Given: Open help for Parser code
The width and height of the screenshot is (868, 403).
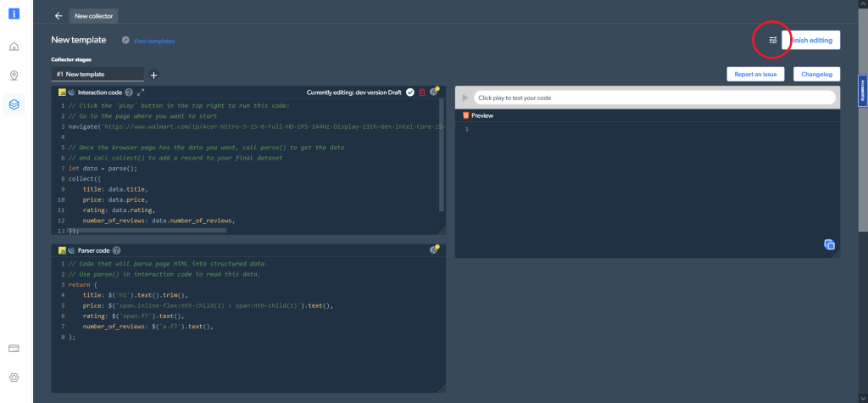Looking at the screenshot, I should click(116, 250).
